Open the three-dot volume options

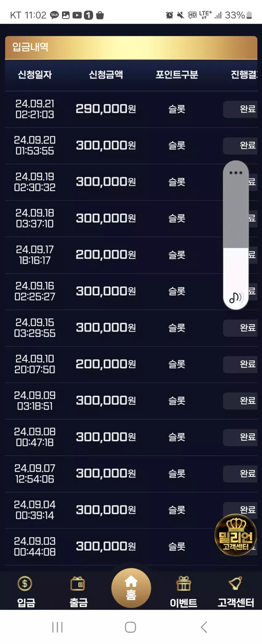coord(236,173)
